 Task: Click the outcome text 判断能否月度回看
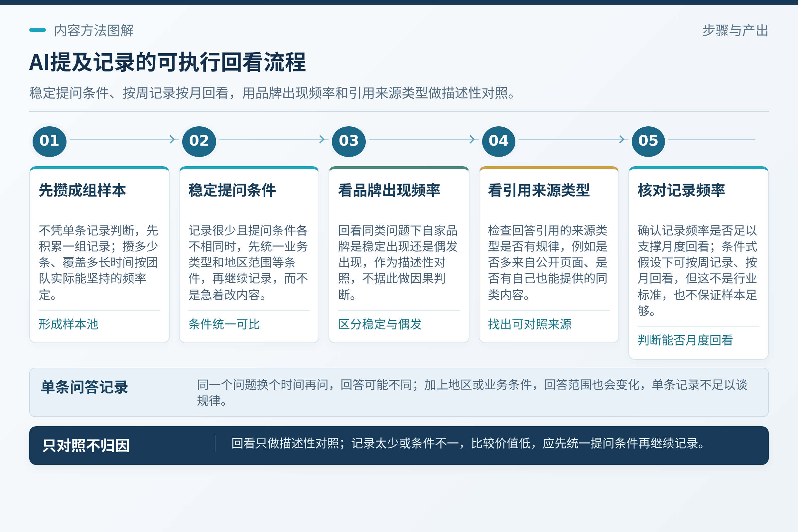click(x=685, y=340)
